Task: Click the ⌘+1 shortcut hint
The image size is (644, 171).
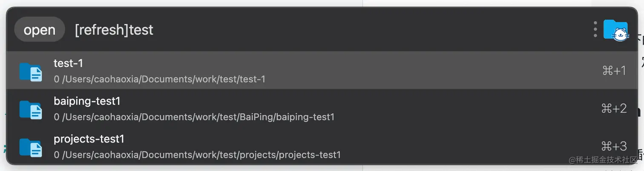Action: pos(614,71)
